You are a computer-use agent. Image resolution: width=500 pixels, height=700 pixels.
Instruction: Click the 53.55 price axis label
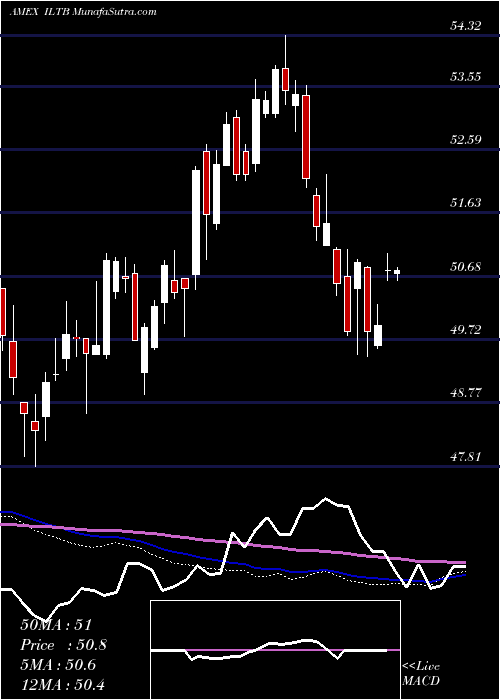[466, 77]
